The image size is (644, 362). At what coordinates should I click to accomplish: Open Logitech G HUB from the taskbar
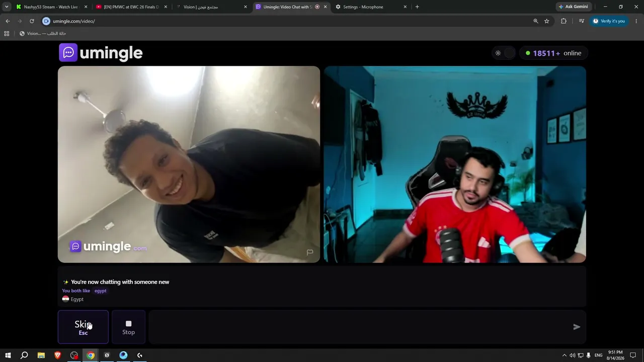140,355
